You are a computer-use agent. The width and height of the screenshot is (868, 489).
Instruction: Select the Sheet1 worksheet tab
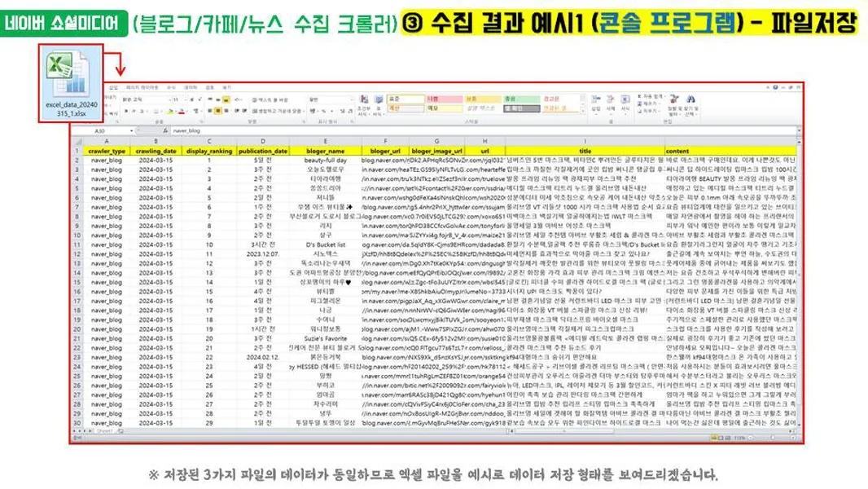(104, 431)
